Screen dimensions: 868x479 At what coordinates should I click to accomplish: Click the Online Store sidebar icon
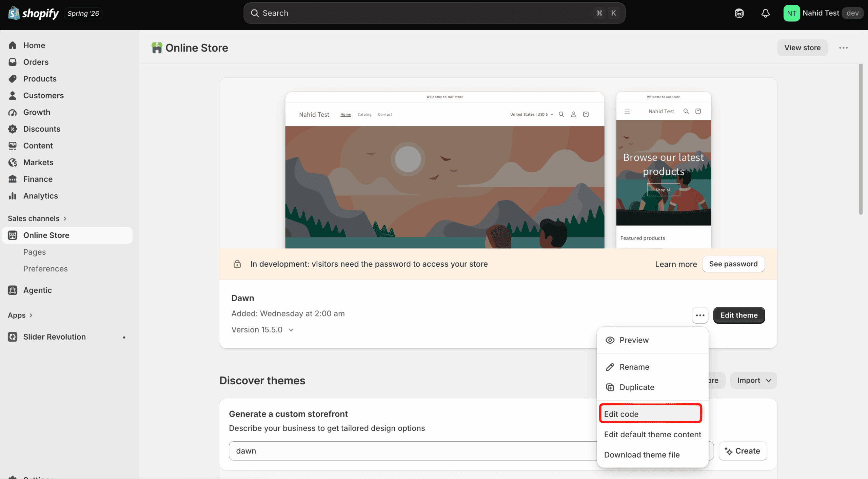(13, 235)
